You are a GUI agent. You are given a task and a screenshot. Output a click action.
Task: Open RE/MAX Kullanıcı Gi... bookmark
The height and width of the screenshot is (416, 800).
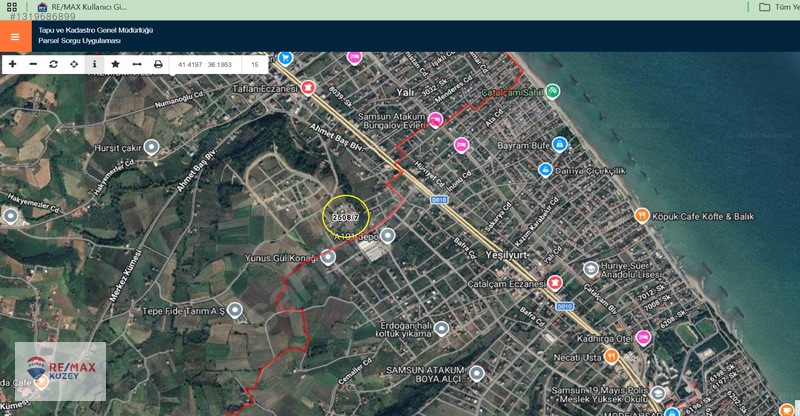click(82, 7)
